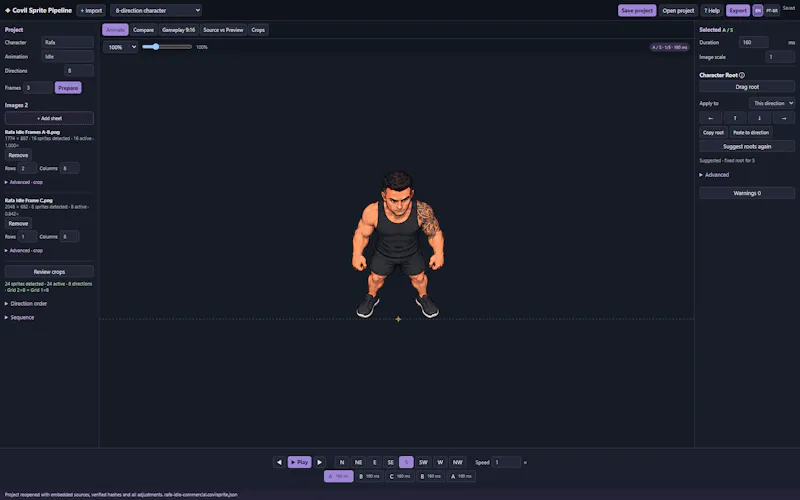Screen dimensions: 800x500
Task: Open the Crops tab
Action: 258,30
